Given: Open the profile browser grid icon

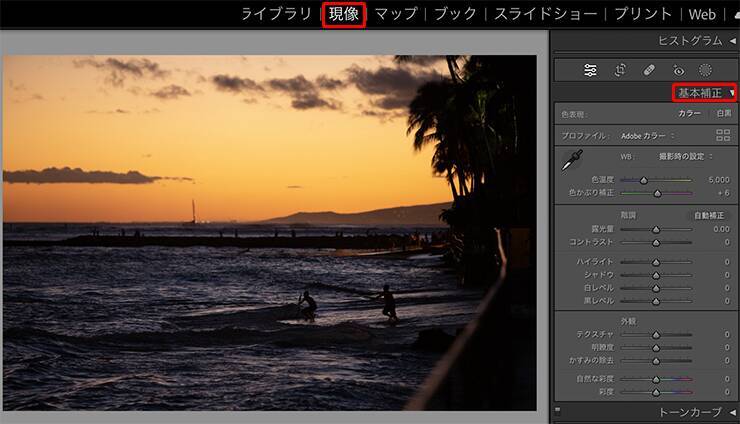Looking at the screenshot, I should tap(723, 135).
